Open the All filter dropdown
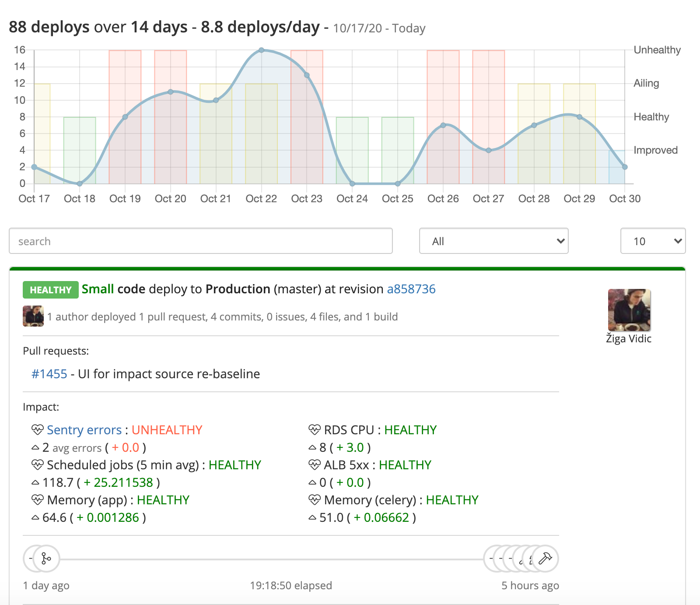Screen dimensions: 700x605 pos(493,241)
